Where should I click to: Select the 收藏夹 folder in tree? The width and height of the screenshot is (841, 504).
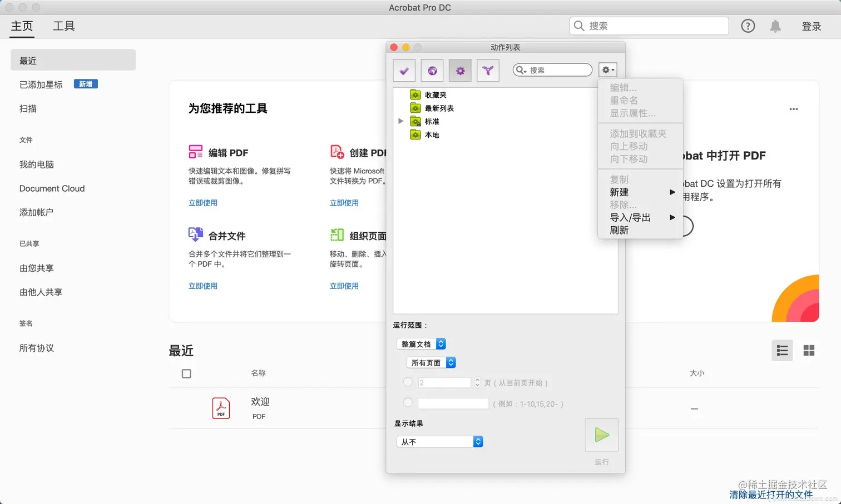(x=436, y=95)
